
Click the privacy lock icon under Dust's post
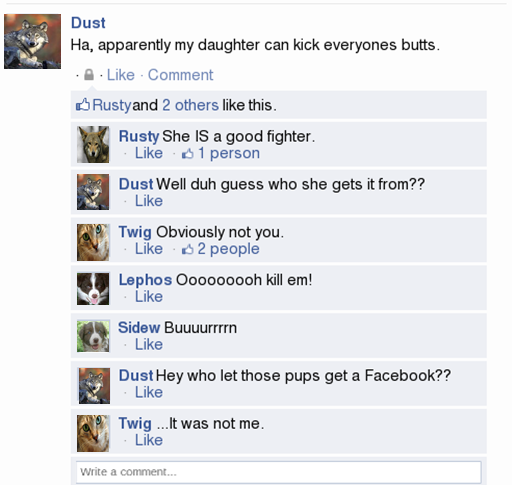tap(89, 75)
